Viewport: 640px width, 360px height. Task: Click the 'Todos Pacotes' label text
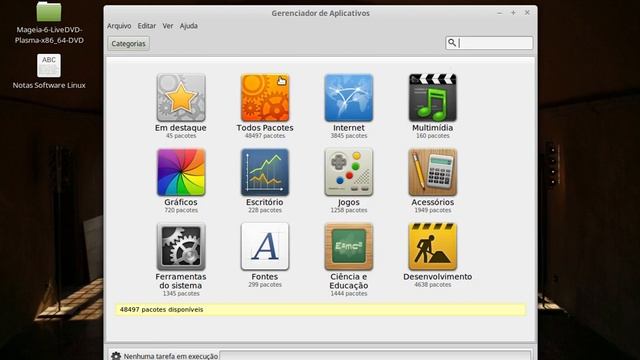265,128
